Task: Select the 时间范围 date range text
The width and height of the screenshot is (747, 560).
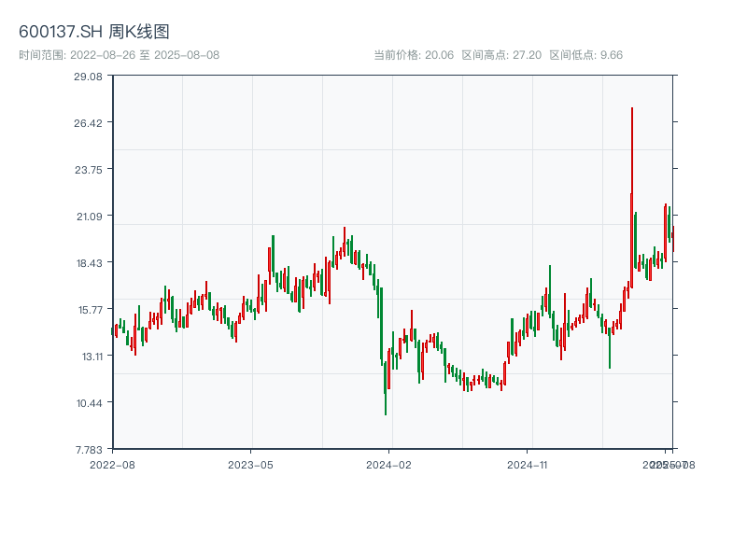Action: coord(119,55)
